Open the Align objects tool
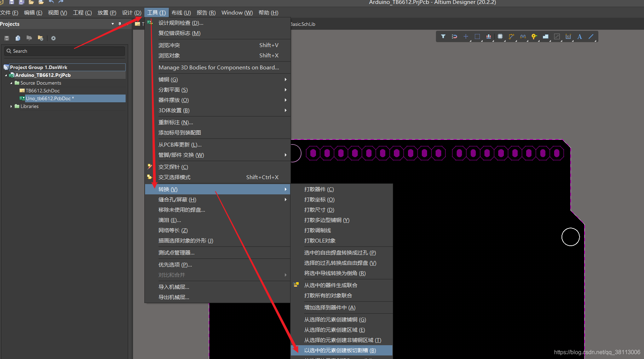The image size is (644, 359). tap(488, 36)
